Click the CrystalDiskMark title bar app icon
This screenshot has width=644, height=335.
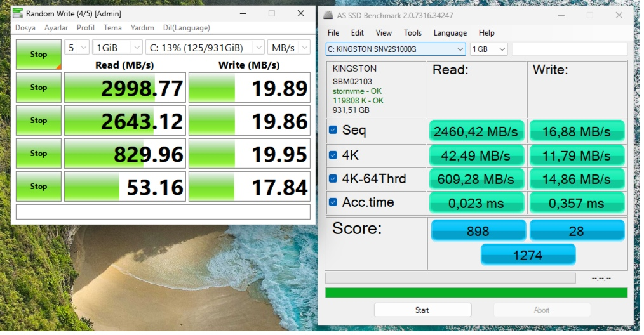[x=18, y=13]
